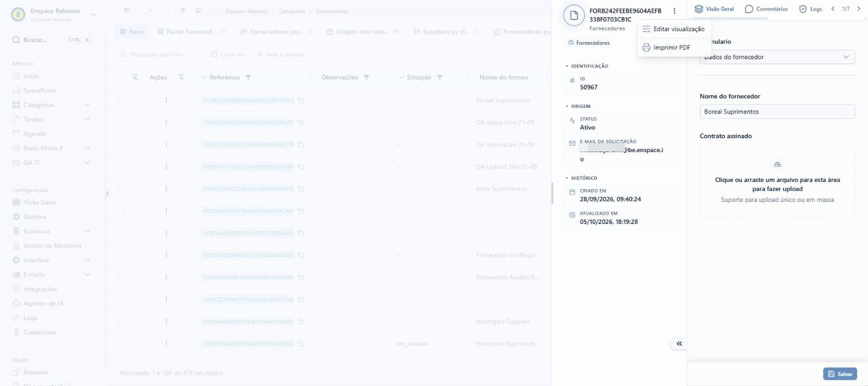This screenshot has height=386, width=868.
Task: Go to the previous record with the left arrow
Action: coord(833,9)
